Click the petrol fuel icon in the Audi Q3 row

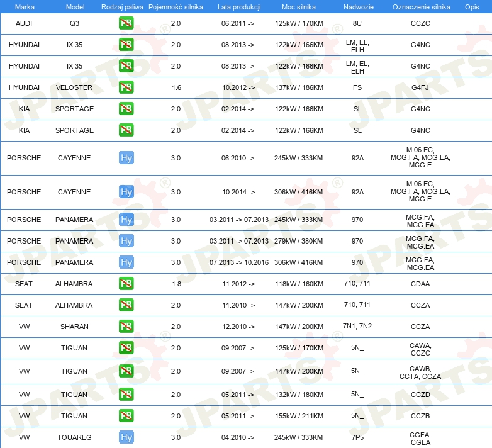[x=126, y=23]
